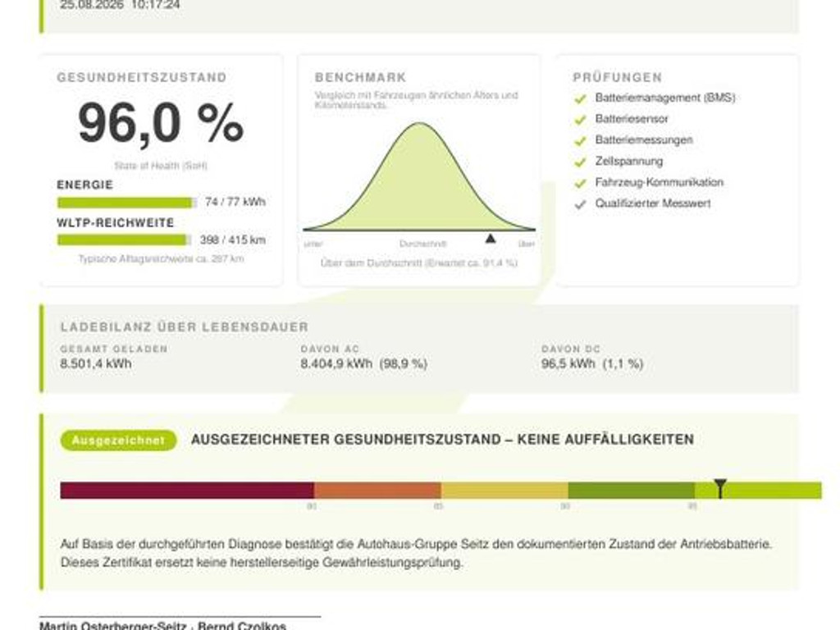Click the ENERGIE label

pos(85,185)
